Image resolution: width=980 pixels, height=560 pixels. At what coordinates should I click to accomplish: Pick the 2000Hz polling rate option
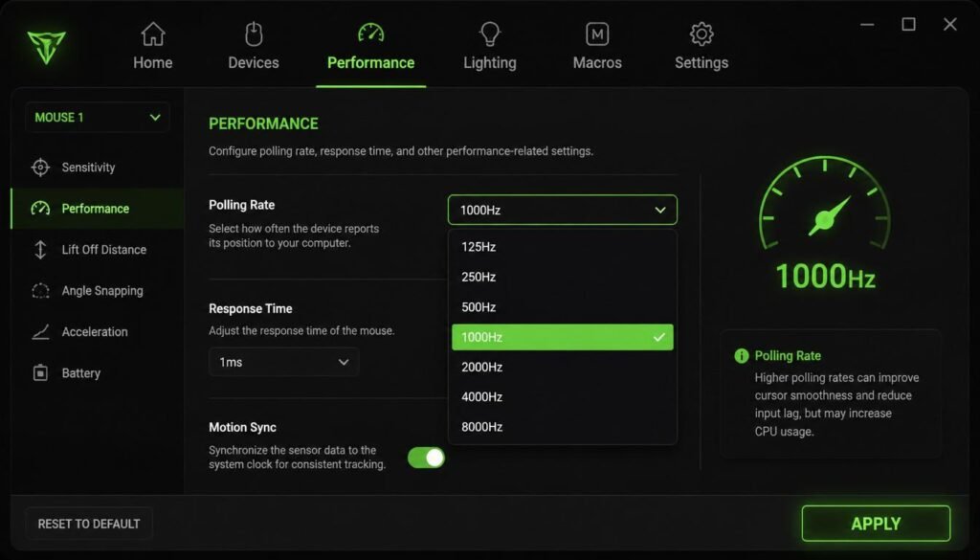pyautogui.click(x=563, y=367)
